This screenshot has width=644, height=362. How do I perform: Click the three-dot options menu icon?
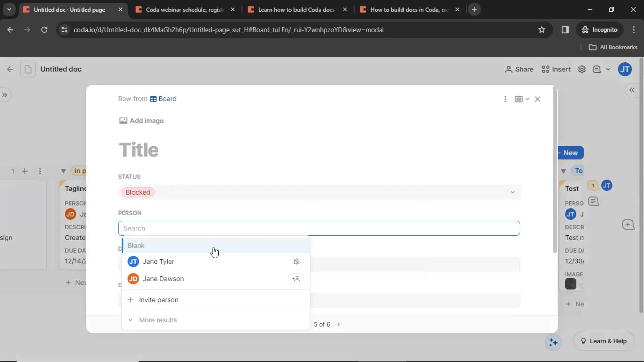click(505, 98)
